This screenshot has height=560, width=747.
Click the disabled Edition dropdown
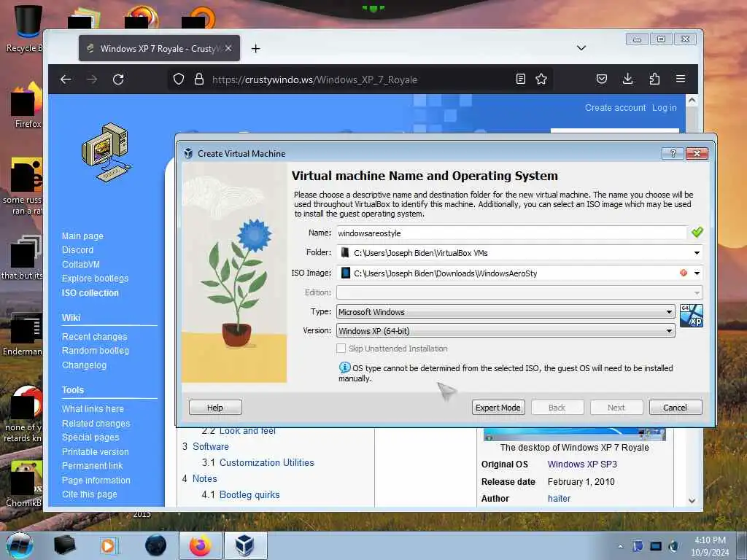[519, 292]
